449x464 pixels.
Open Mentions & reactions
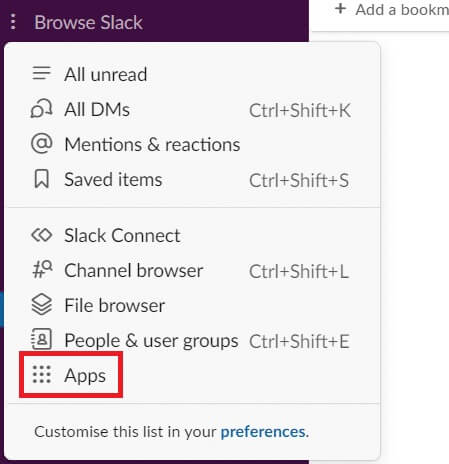point(152,145)
